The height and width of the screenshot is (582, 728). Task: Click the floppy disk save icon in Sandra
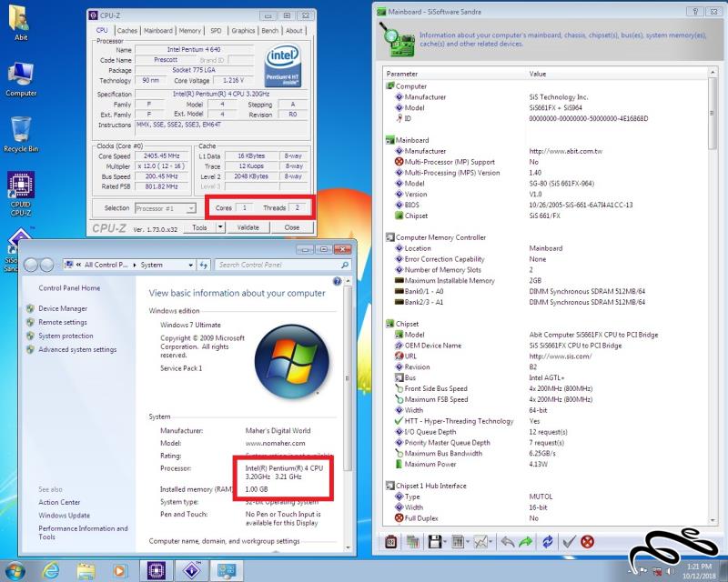click(x=435, y=542)
